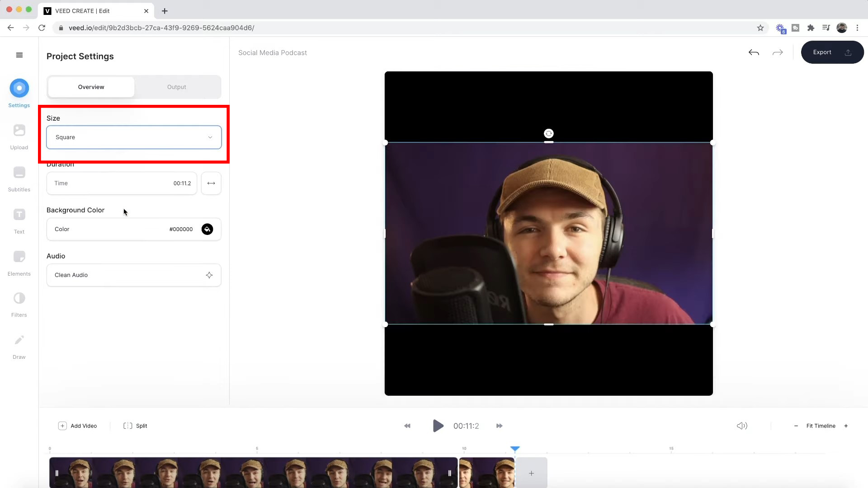Zoom out the timeline with minus
868x488 pixels.
[796, 426]
